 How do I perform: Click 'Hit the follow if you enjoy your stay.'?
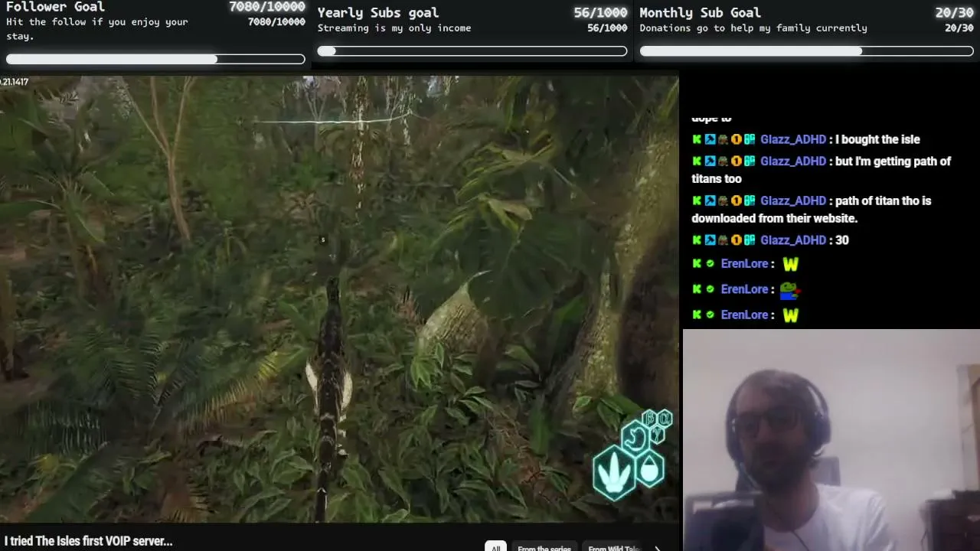[x=97, y=28]
